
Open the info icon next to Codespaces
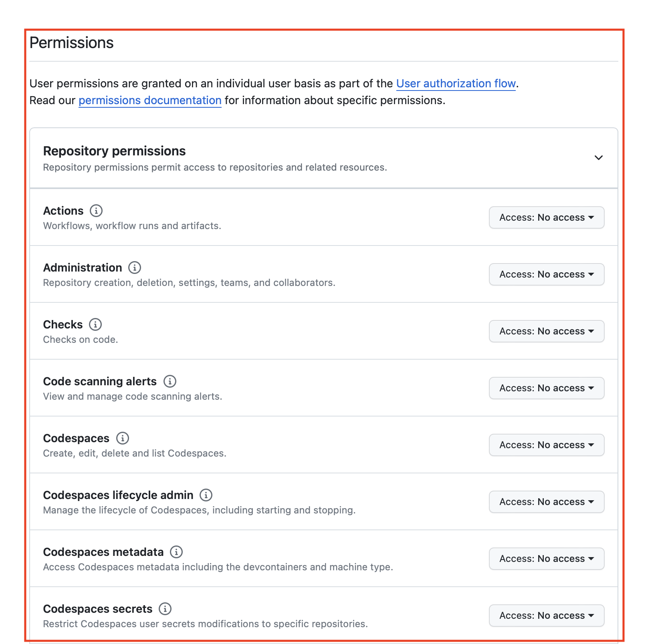[x=123, y=438]
